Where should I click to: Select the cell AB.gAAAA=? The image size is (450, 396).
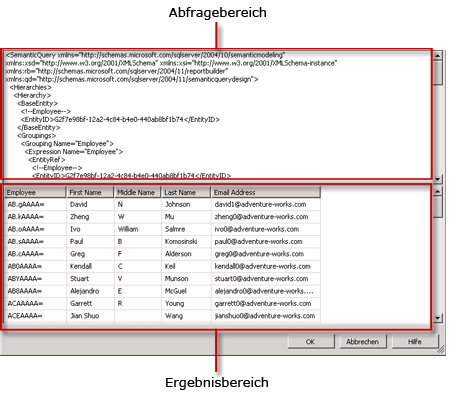(35, 204)
